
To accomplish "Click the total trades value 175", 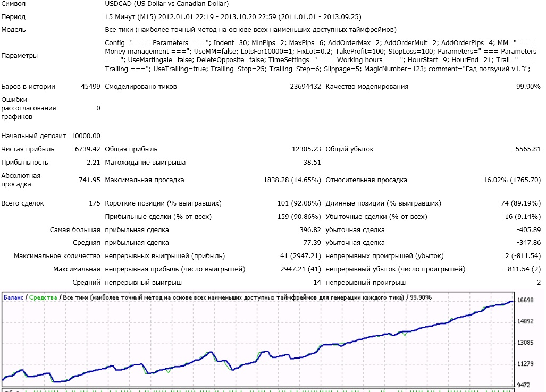I will pyautogui.click(x=94, y=203).
